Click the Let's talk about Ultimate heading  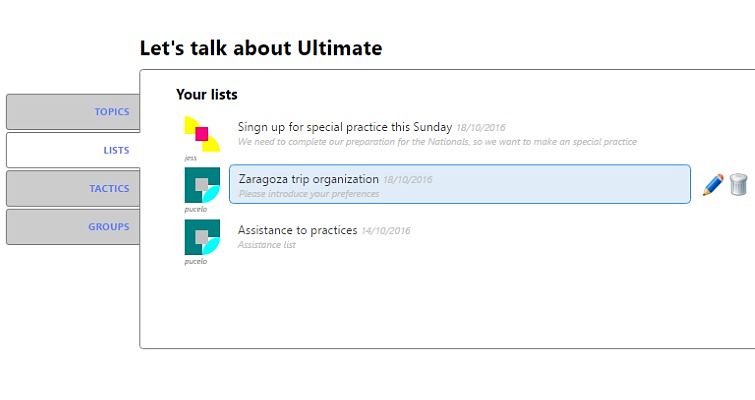pyautogui.click(x=261, y=48)
